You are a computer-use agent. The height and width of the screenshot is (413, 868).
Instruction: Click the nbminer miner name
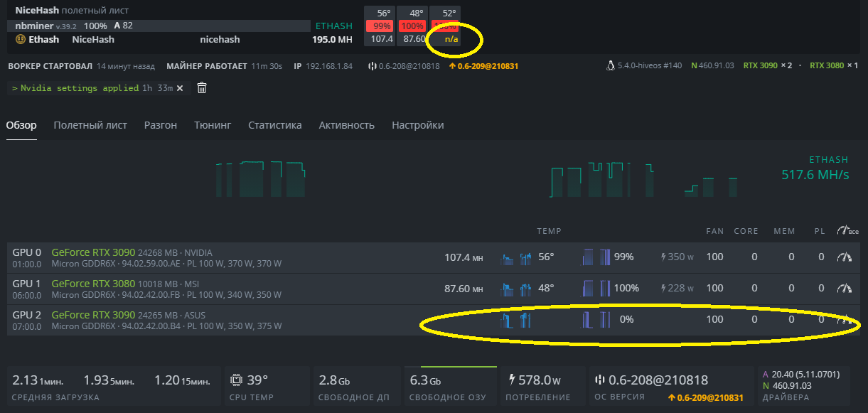pyautogui.click(x=35, y=26)
